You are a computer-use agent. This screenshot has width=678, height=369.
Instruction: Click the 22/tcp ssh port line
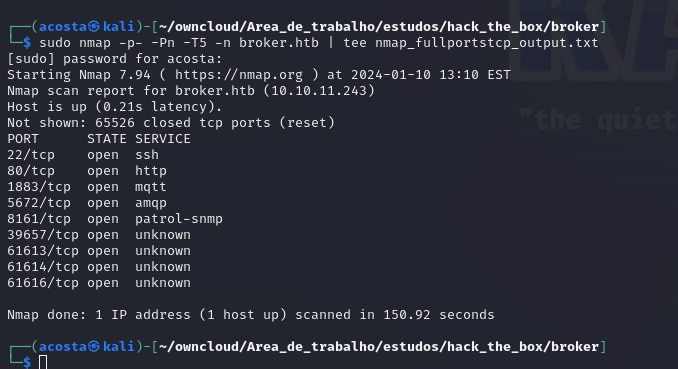[x=83, y=155]
